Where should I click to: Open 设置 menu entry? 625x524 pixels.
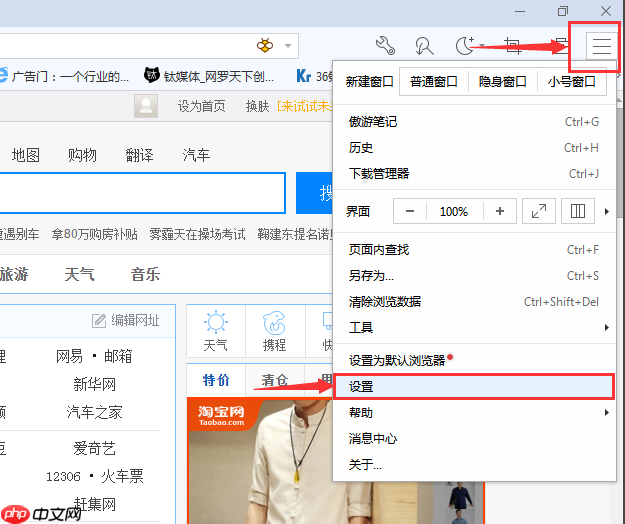(474, 386)
